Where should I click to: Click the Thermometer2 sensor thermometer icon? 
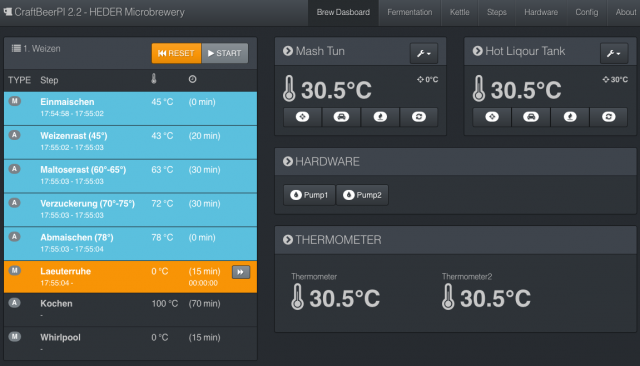tap(448, 297)
